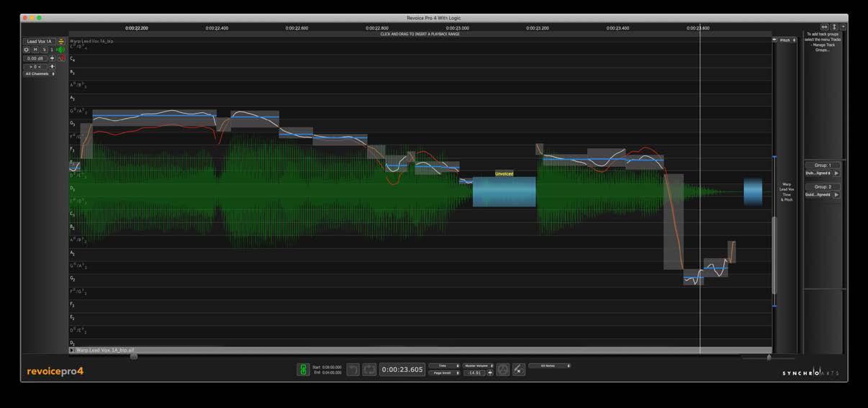Viewport: 868px width, 408px height.
Task: Click the small triangle beside Warp.Lead Vox.1A_btp.aif
Action: 72,350
